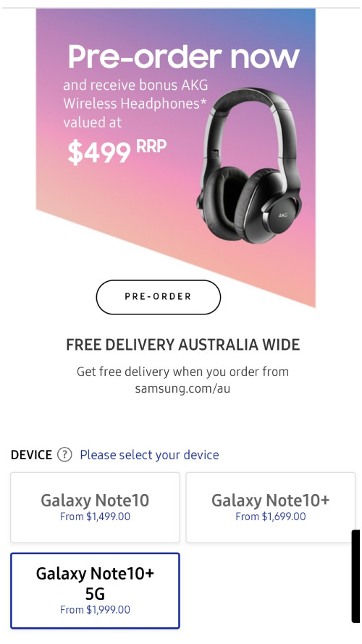
Task: Click the black scrollbar on the right edge
Action: click(355, 576)
